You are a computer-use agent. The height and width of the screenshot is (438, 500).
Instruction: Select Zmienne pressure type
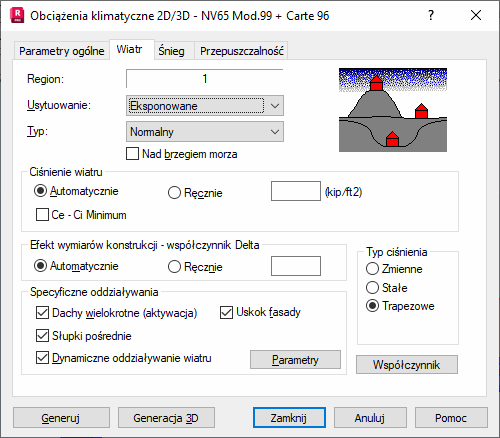click(372, 269)
